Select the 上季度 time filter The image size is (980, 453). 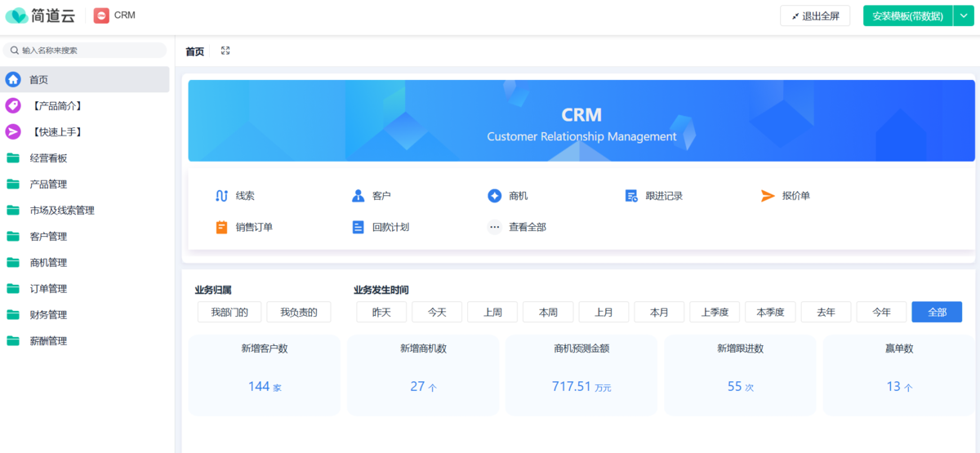(x=715, y=312)
